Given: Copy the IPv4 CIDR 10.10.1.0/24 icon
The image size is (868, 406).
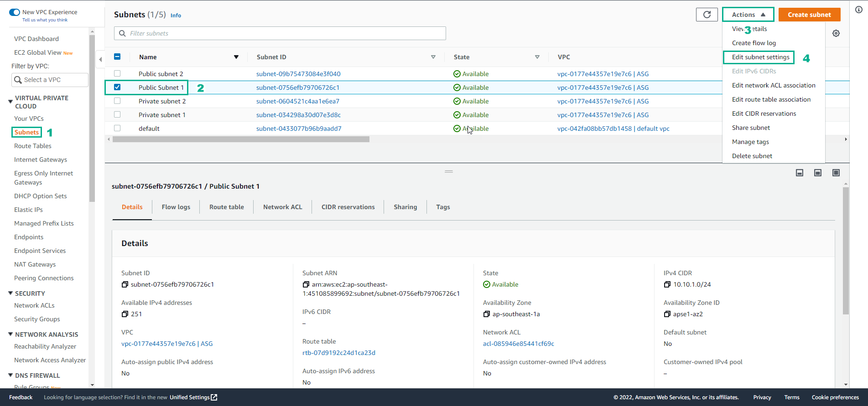Looking at the screenshot, I should [x=667, y=284].
